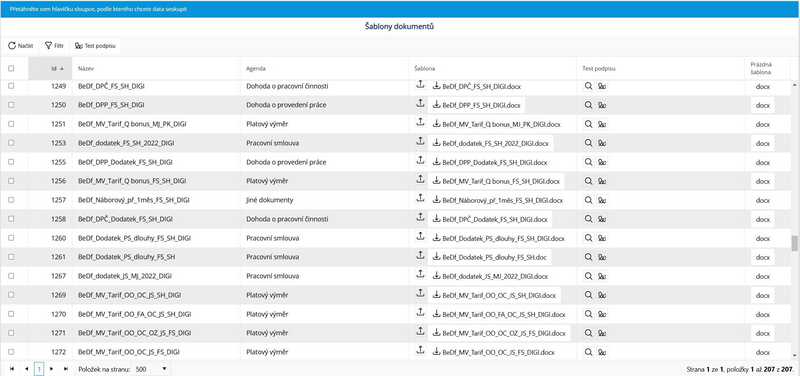Run signature test icon for row 1253
The height and width of the screenshot is (376, 800).
[602, 143]
